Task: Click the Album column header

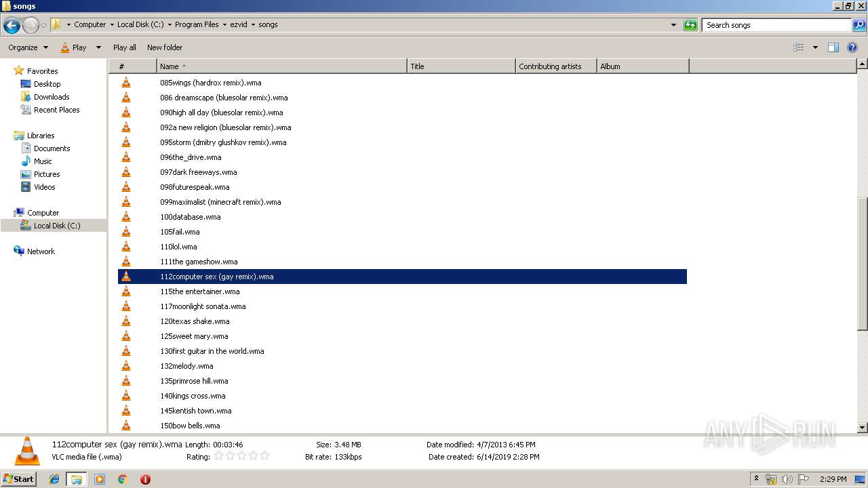Action: pos(643,66)
